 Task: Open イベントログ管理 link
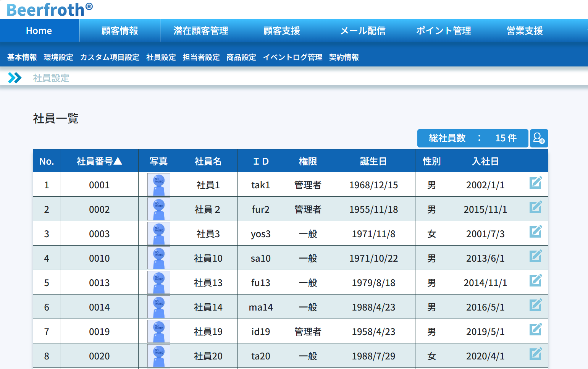[292, 57]
